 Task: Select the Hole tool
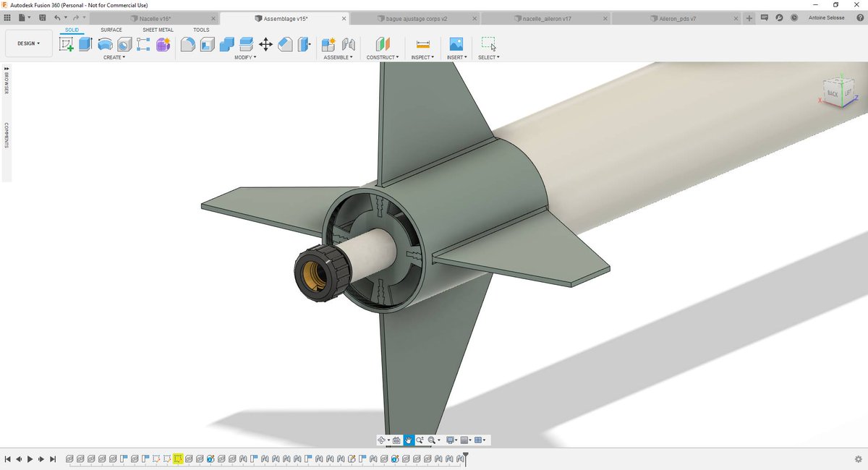(124, 44)
